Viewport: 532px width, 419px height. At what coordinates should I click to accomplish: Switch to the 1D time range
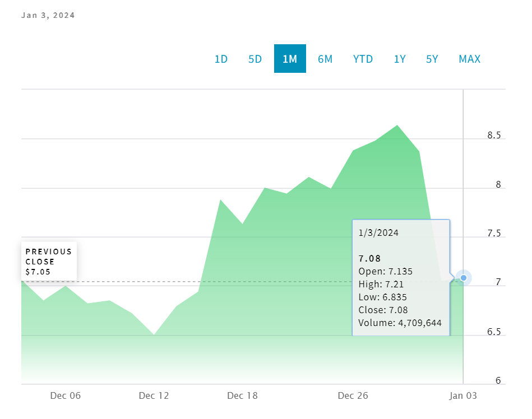tap(221, 59)
